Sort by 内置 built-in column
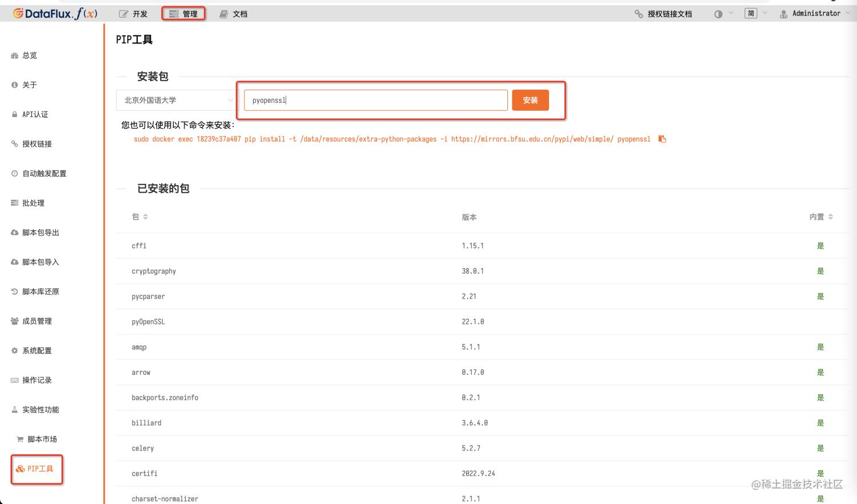 click(821, 217)
